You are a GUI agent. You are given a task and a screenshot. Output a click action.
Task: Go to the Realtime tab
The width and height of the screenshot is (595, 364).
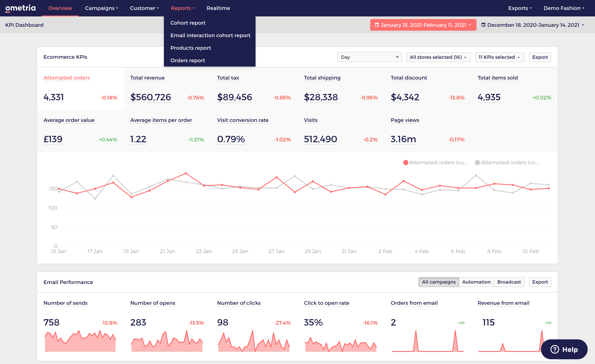(218, 8)
